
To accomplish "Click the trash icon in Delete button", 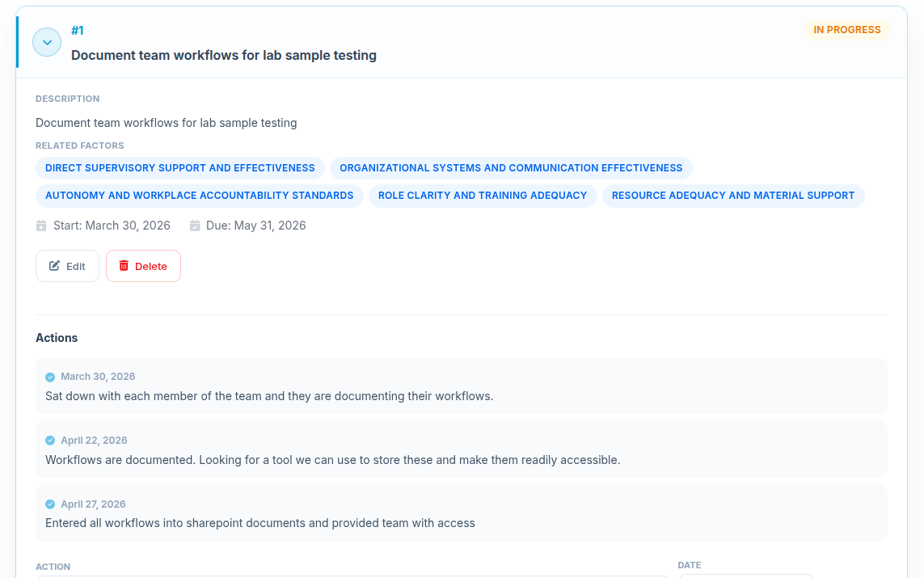I will point(124,266).
